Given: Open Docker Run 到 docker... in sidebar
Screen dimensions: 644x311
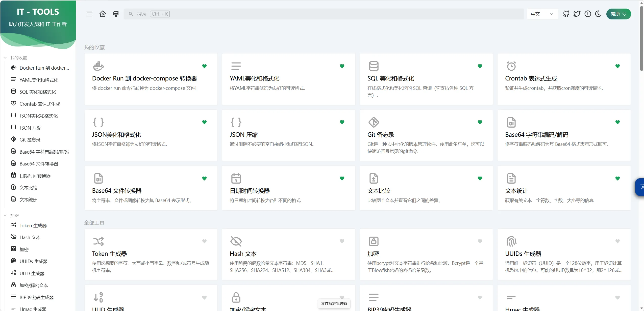Looking at the screenshot, I should [40, 68].
